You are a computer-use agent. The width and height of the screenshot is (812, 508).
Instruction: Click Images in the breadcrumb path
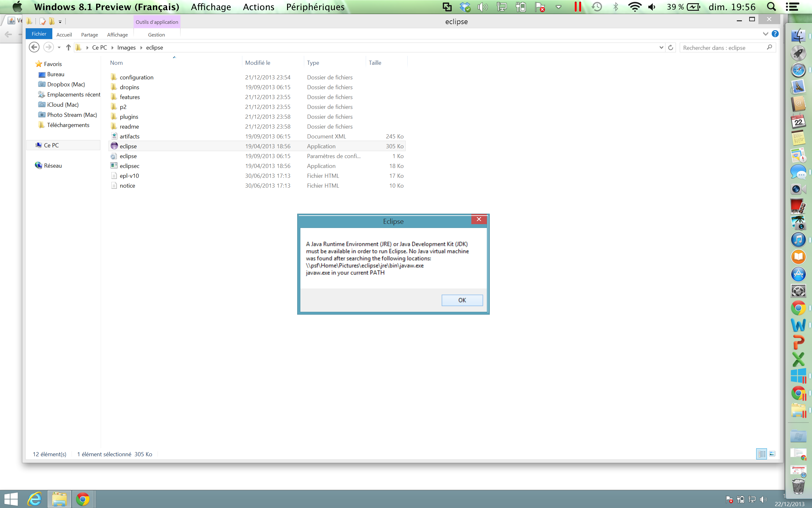tap(127, 48)
